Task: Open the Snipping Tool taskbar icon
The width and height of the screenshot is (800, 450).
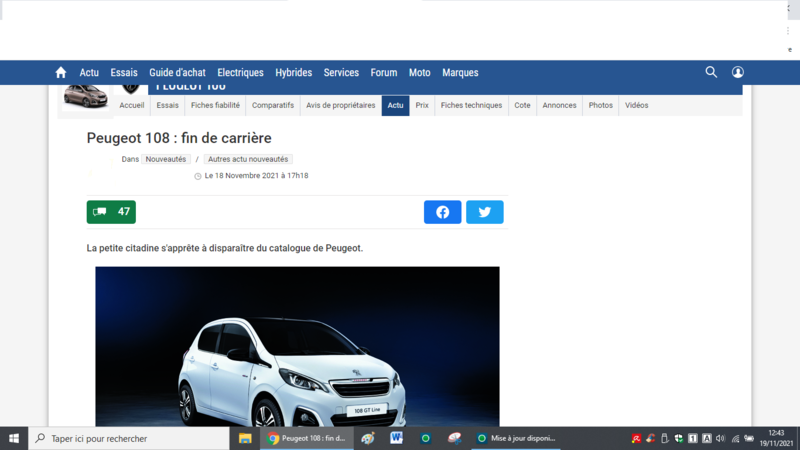Action: (455, 438)
